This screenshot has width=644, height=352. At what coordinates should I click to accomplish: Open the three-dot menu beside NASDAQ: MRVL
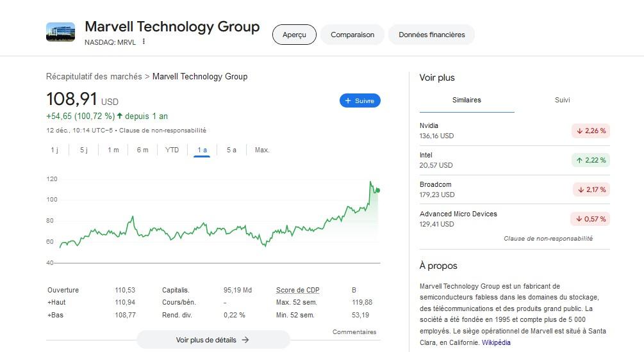click(x=144, y=42)
